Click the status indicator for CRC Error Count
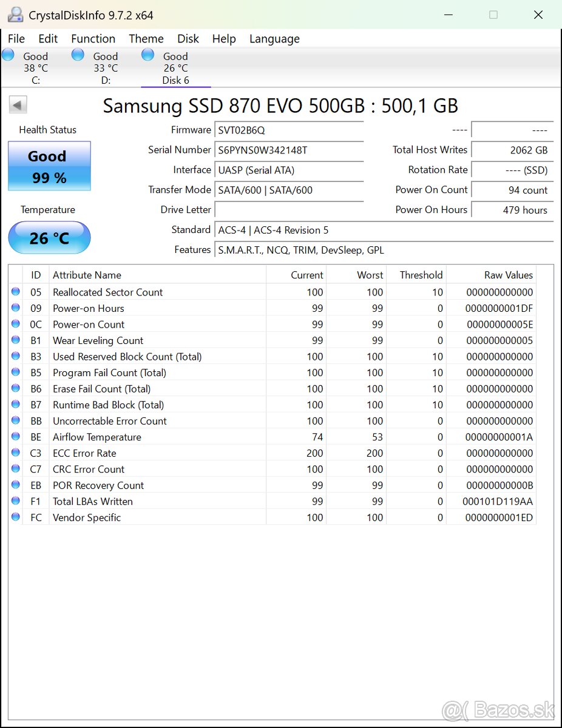 pyautogui.click(x=15, y=468)
